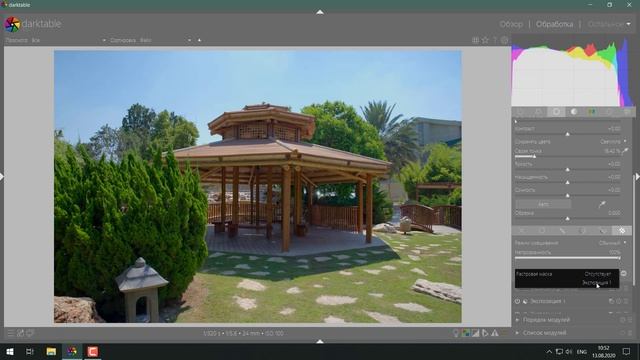Open presets for Список модулей
Viewport: 640px width, 360px height.
coord(629,333)
